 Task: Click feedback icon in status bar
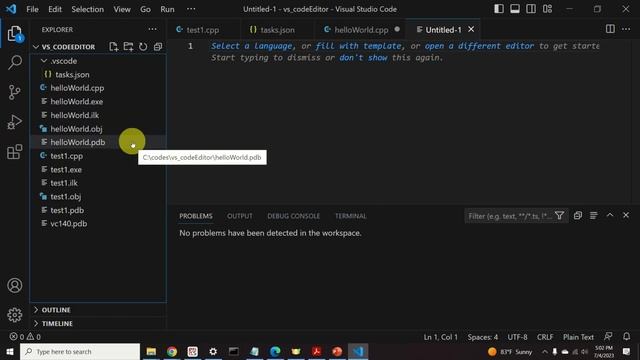point(608,336)
